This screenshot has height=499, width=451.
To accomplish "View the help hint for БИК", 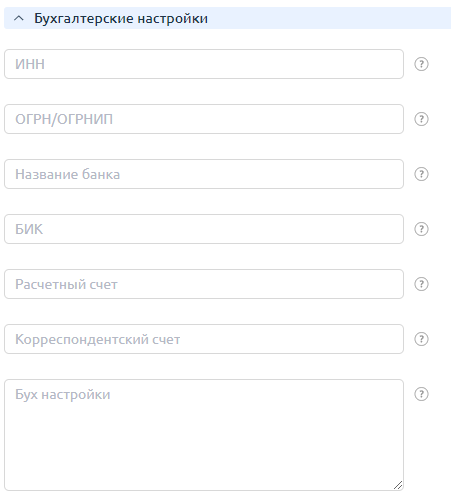I will (x=421, y=229).
